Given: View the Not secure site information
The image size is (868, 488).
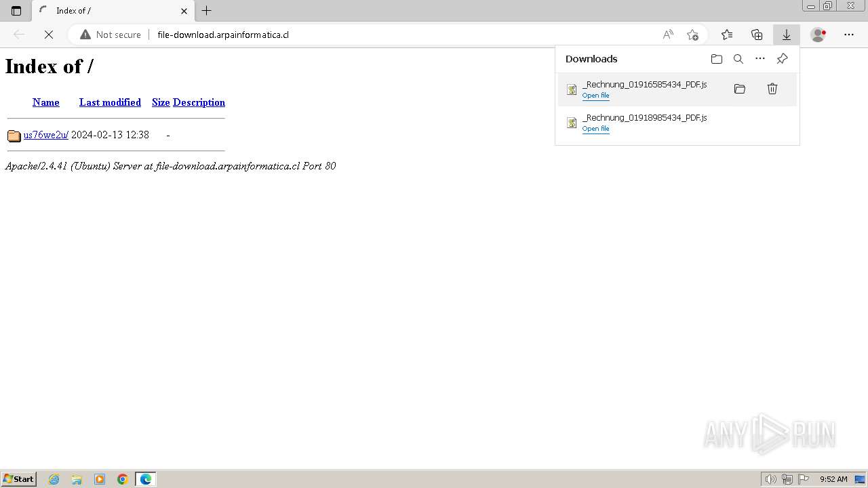Looking at the screenshot, I should pos(111,35).
